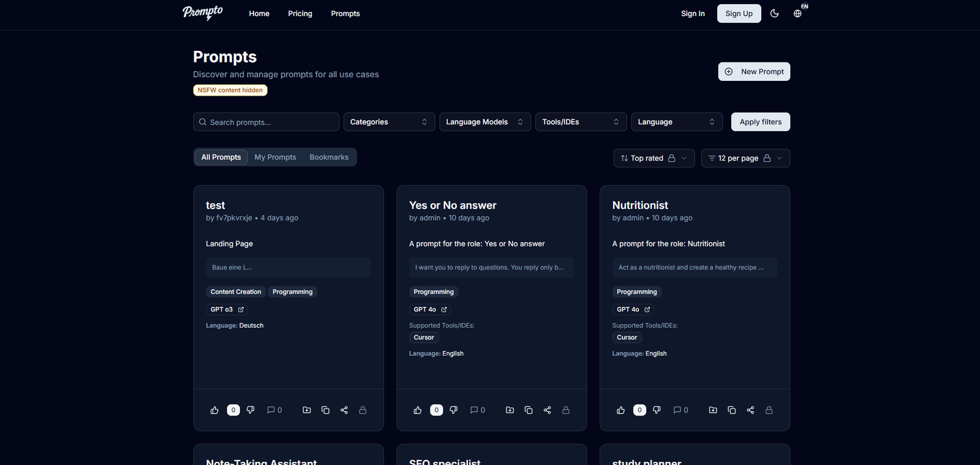Like the test prompt with thumbs up
This screenshot has width=980, height=465.
tap(214, 410)
